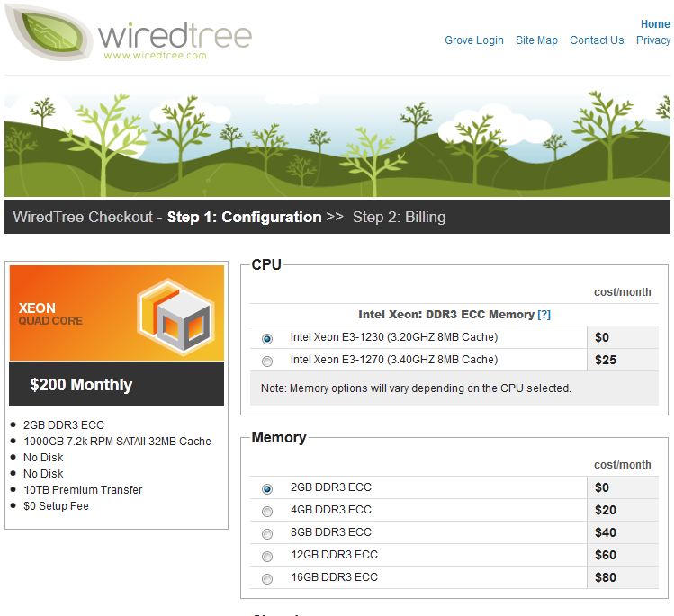The image size is (674, 616).
Task: Click the $20 cost for 4GB memory
Action: [606, 510]
